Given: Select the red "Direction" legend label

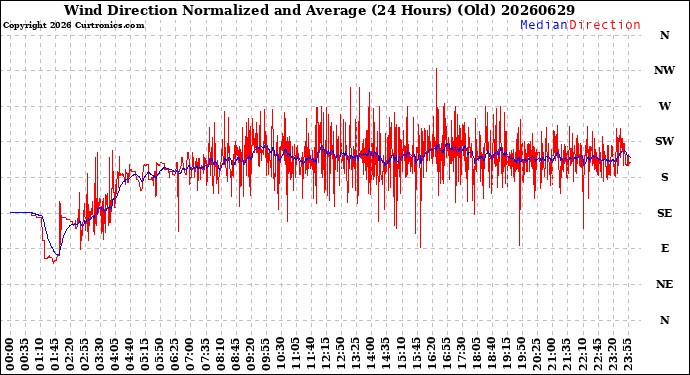Looking at the screenshot, I should [605, 25].
